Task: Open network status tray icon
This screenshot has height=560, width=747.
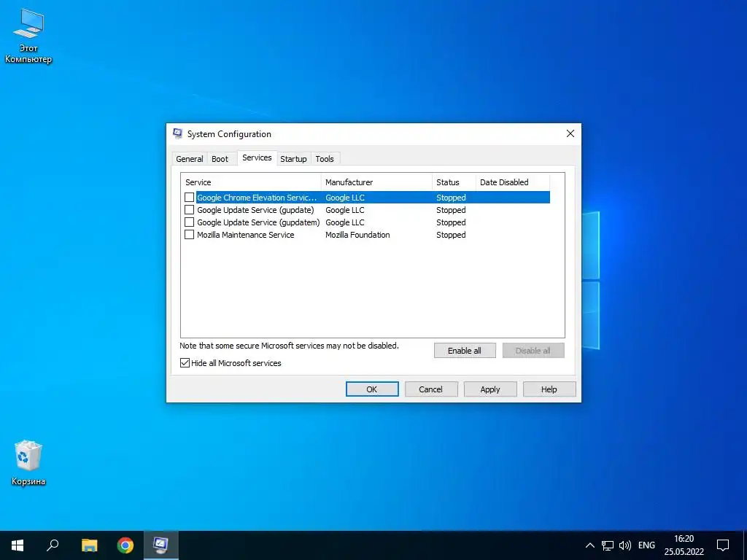Action: (608, 545)
